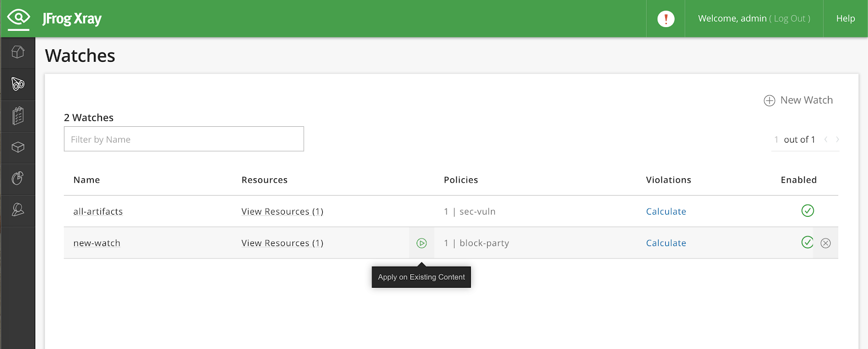Focus the Filter by Name field
Screen dimensions: 868x349
184,139
